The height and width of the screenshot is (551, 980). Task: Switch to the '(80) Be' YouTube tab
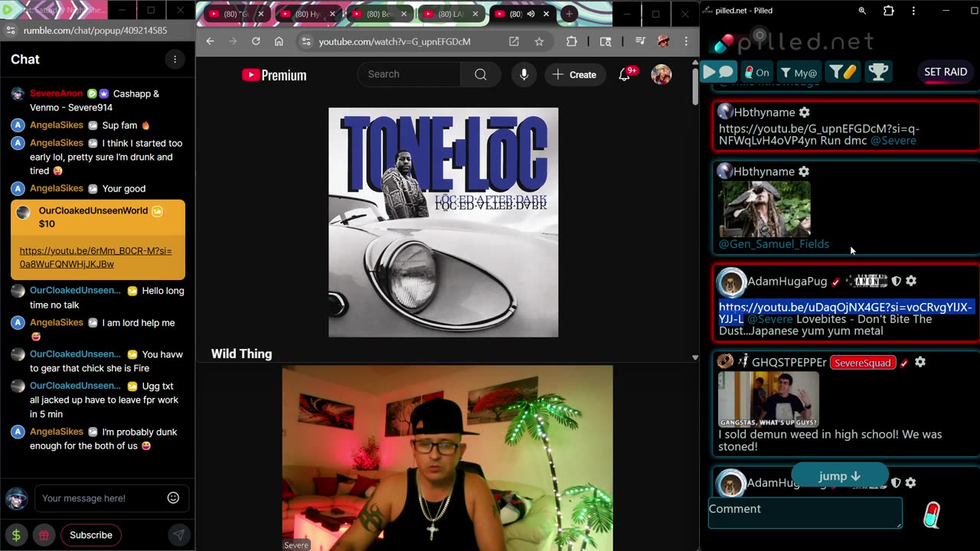[380, 14]
